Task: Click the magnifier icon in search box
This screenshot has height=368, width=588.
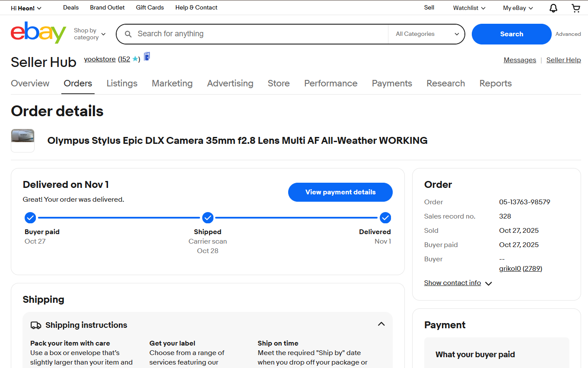Action: pos(128,34)
